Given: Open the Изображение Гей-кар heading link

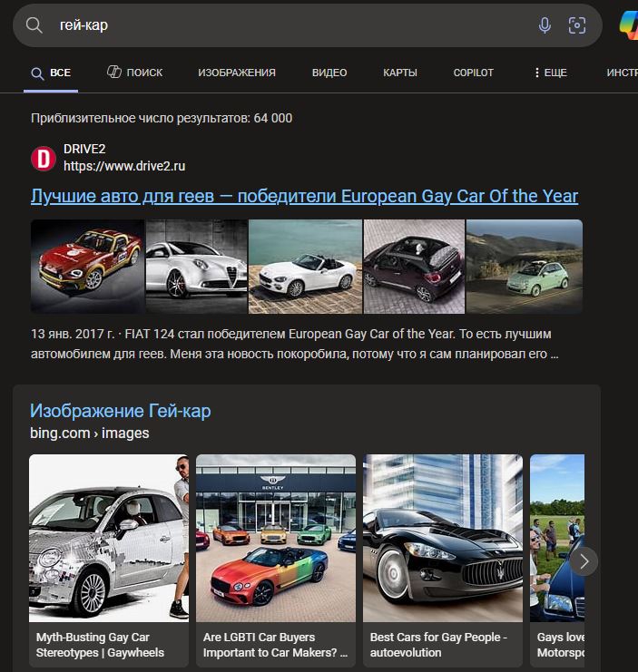Looking at the screenshot, I should point(121,411).
